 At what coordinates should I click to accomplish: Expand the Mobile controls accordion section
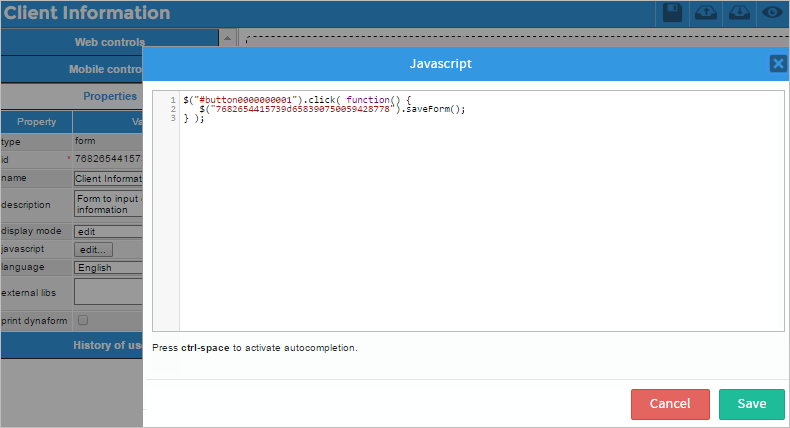[x=106, y=70]
